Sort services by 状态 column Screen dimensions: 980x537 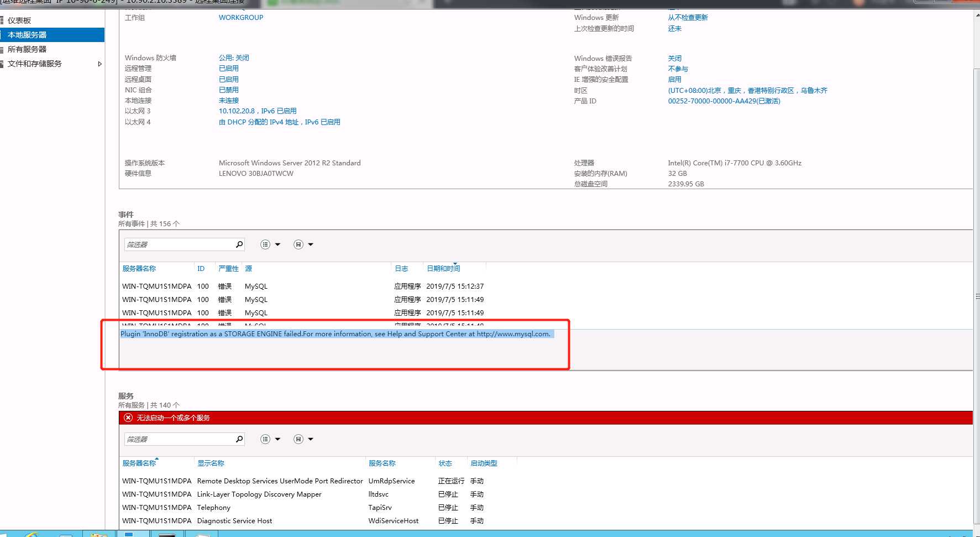pos(445,463)
